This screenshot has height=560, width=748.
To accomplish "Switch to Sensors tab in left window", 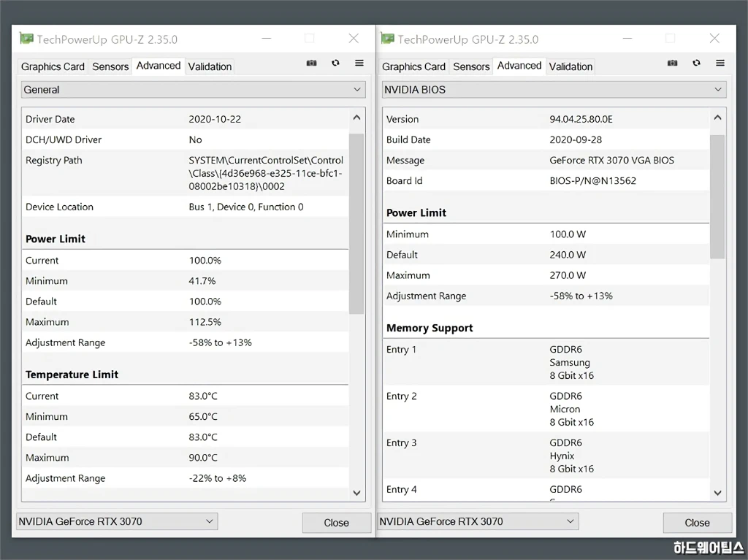I will [110, 66].
